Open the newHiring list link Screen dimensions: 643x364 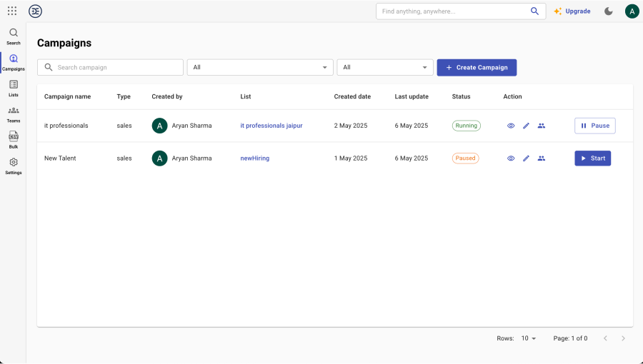(x=254, y=158)
